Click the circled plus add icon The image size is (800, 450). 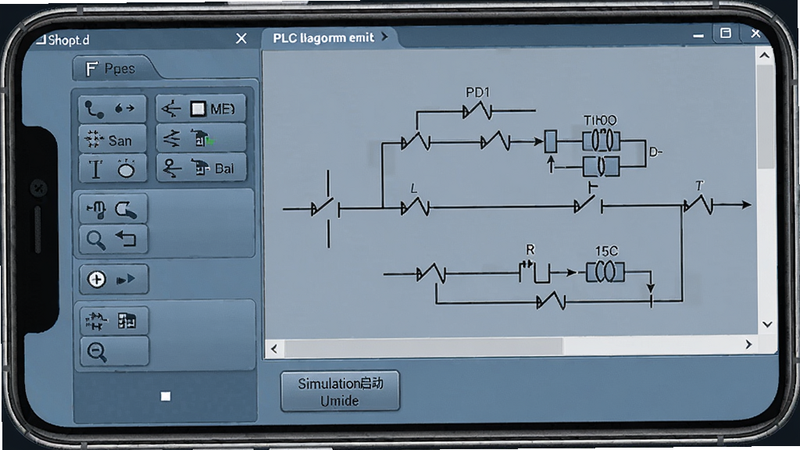[96, 279]
